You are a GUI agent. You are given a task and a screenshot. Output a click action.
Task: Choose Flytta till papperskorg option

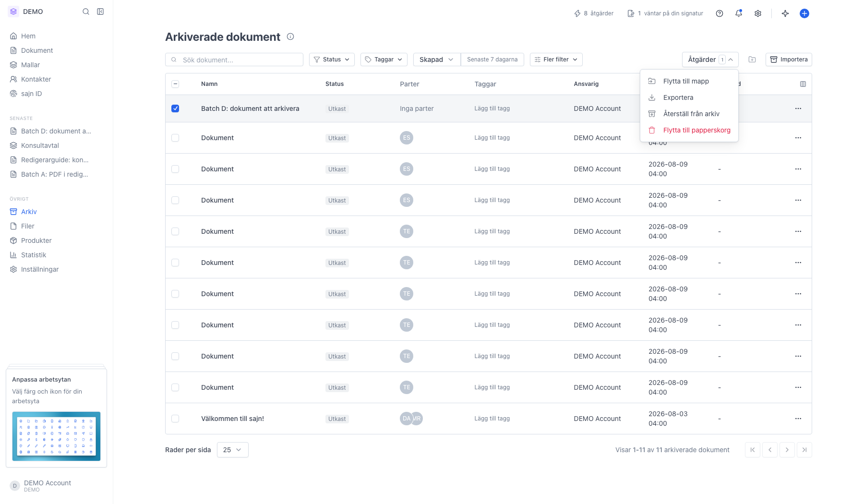(689, 130)
